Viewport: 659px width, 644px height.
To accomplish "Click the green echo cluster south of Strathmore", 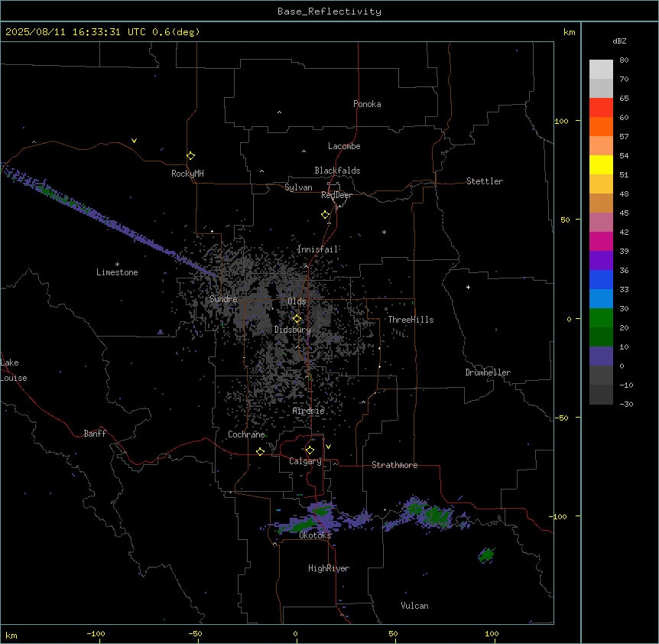I will pos(430,515).
